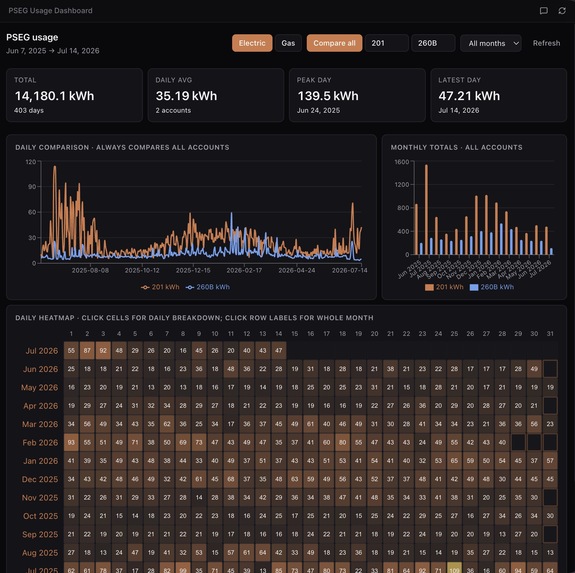Toggle 201 kWh series in daily chart legend

[x=160, y=287]
